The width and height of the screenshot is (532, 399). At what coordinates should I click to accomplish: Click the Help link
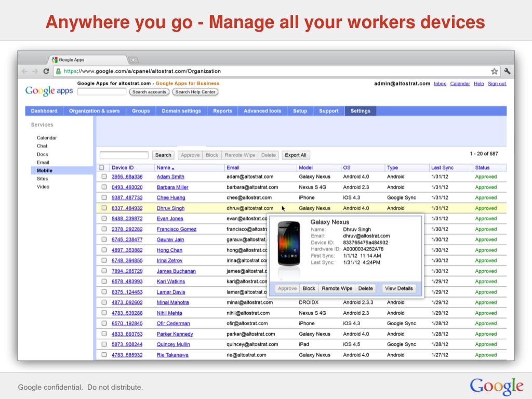click(x=478, y=84)
